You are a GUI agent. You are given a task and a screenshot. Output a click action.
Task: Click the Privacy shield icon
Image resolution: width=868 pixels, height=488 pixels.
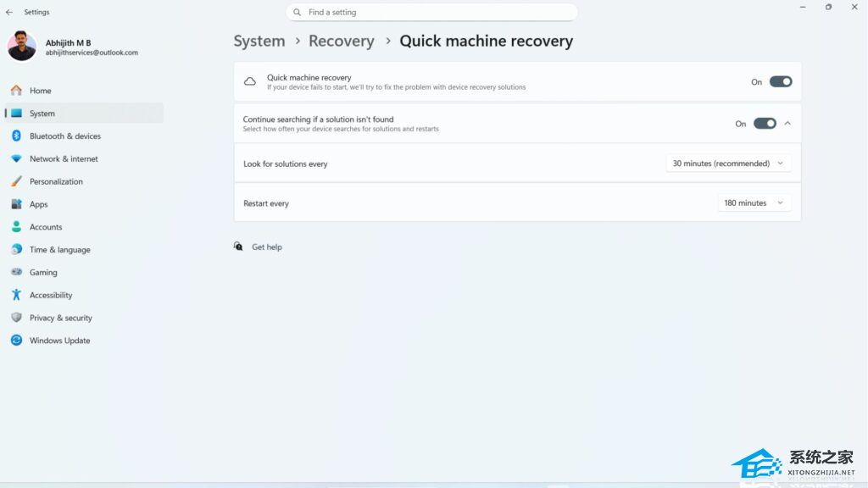pos(16,317)
